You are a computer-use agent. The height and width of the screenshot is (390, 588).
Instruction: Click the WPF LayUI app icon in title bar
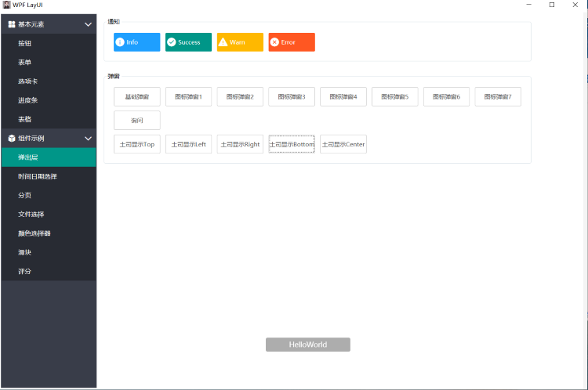click(x=7, y=5)
